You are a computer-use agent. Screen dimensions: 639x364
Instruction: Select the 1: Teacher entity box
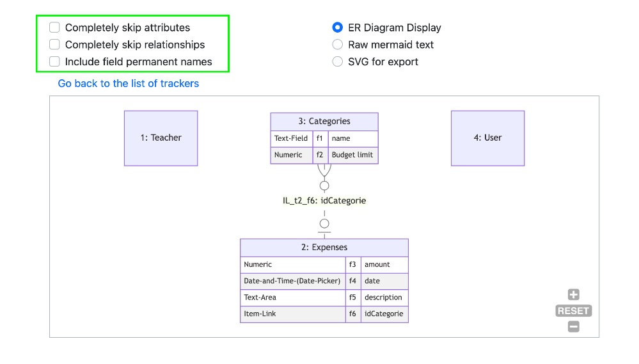tap(161, 138)
